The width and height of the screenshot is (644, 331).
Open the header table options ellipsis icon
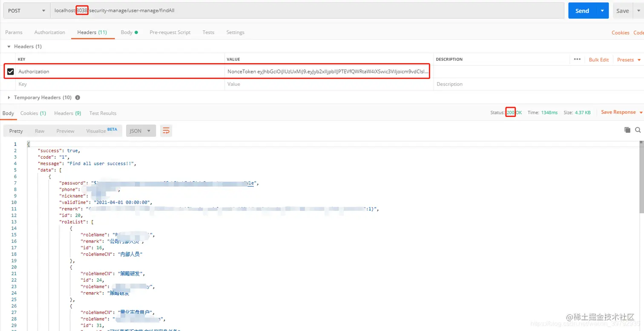click(577, 59)
